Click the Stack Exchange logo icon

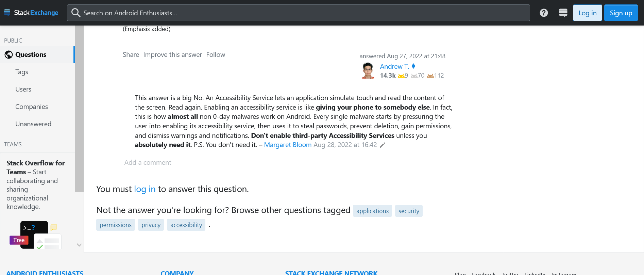[x=7, y=13]
